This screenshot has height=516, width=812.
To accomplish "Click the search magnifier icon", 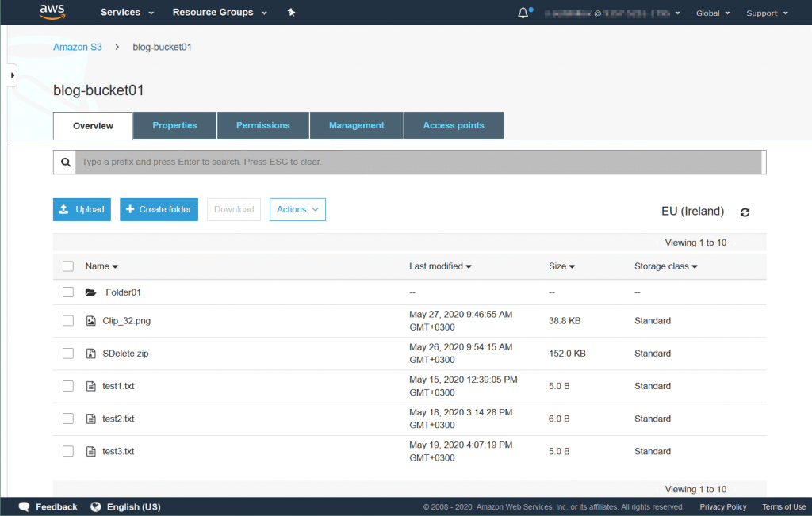I will pos(65,162).
